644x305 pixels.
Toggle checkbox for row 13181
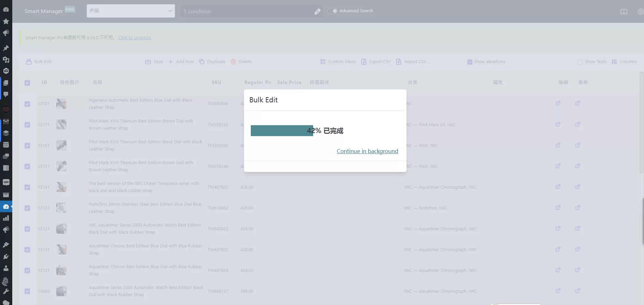27,104
